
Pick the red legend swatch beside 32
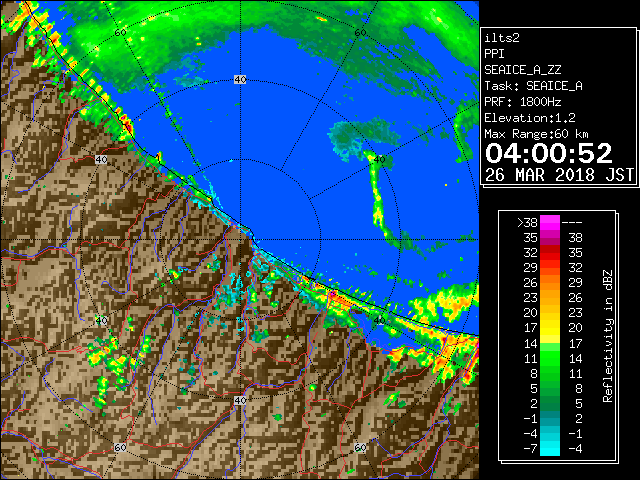[x=550, y=253]
